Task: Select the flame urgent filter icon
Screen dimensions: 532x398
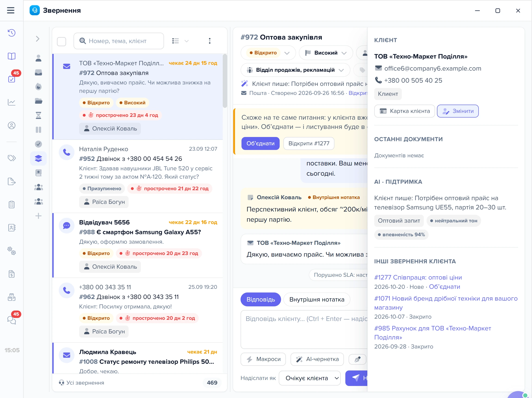Action: tap(38, 87)
